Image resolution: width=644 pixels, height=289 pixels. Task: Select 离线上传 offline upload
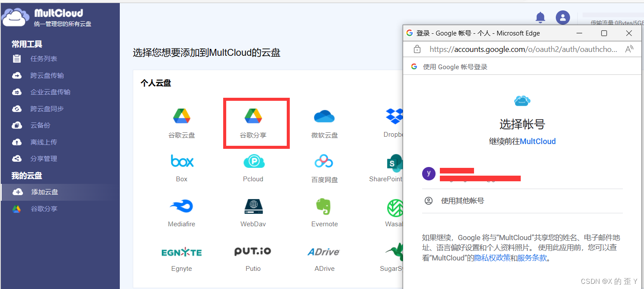[44, 142]
